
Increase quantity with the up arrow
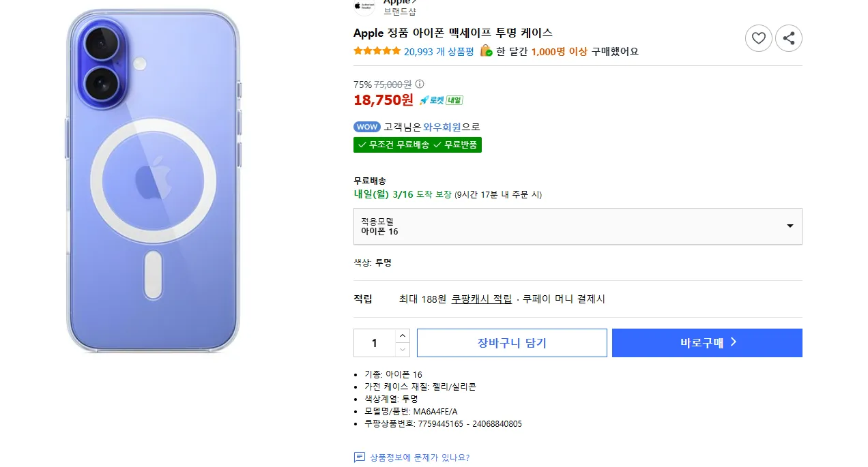(403, 335)
